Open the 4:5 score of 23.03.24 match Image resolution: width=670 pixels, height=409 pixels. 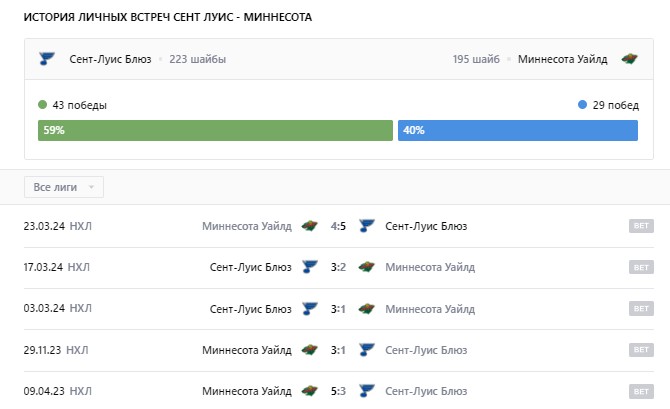pos(338,226)
